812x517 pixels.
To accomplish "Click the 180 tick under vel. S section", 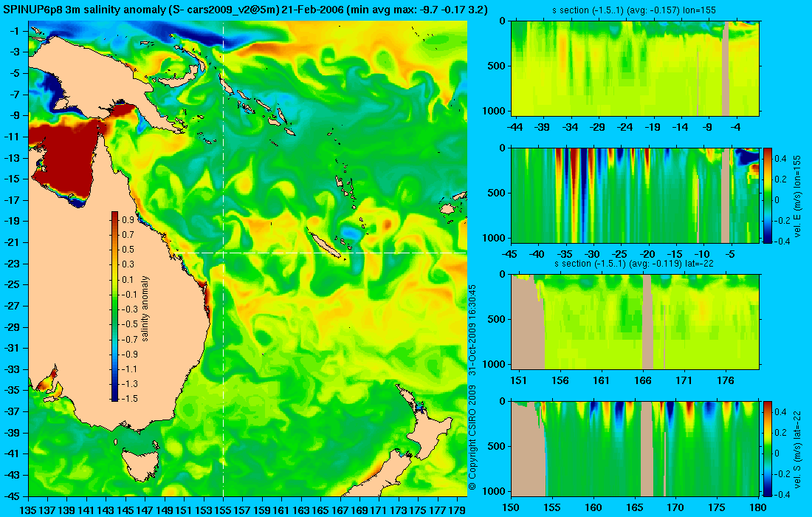I will coord(758,507).
